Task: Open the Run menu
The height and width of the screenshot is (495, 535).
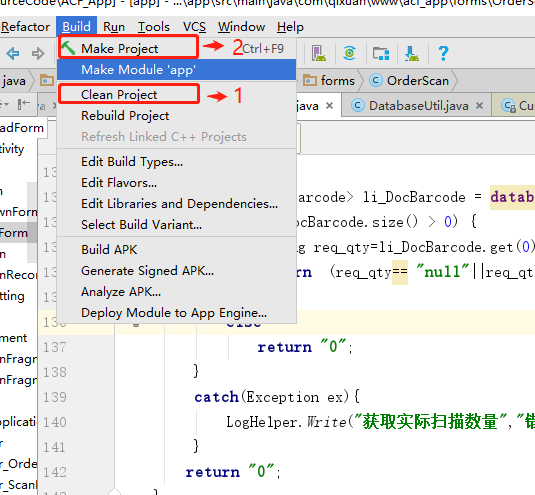Action: [x=114, y=27]
